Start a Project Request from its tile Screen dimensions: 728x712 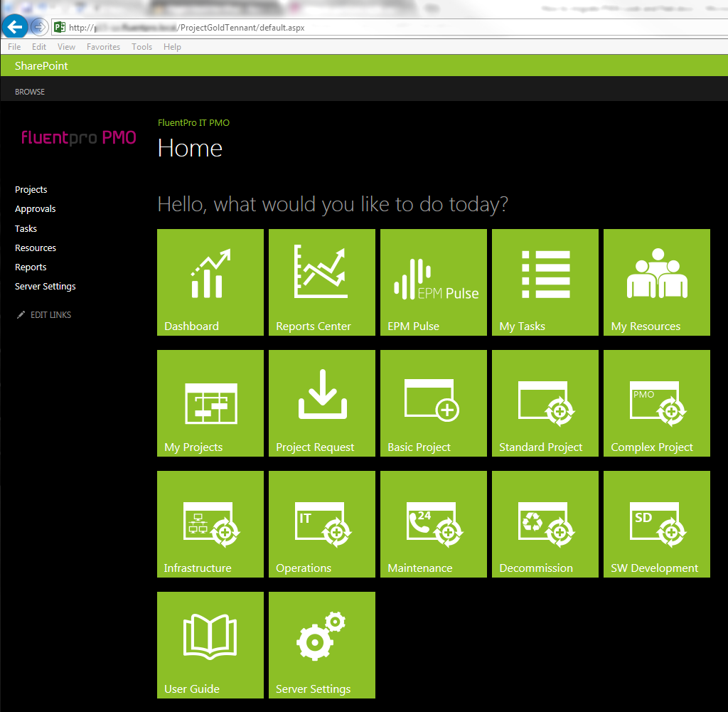tap(322, 403)
